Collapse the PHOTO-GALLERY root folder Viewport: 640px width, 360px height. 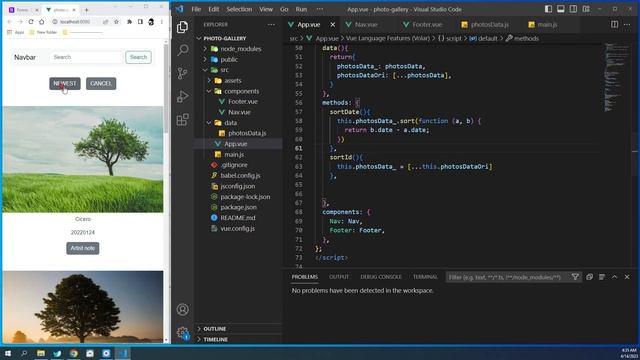(199, 38)
